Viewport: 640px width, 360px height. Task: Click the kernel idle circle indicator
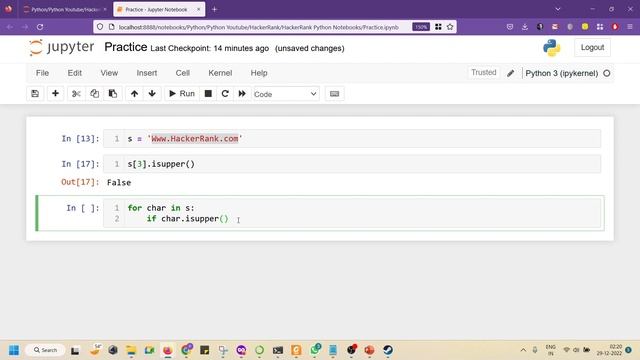tap(607, 73)
